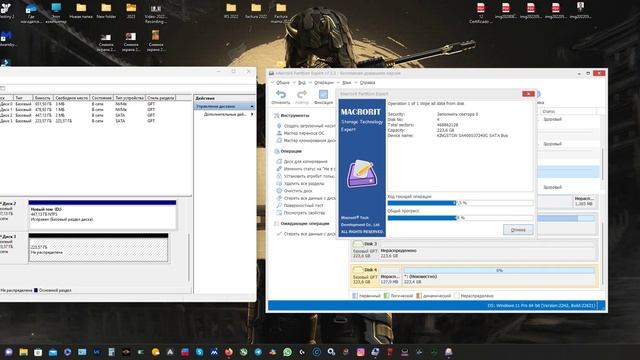This screenshot has width=640, height=360.
Task: Click the 'Тип устройства' column header
Action: 129,98
